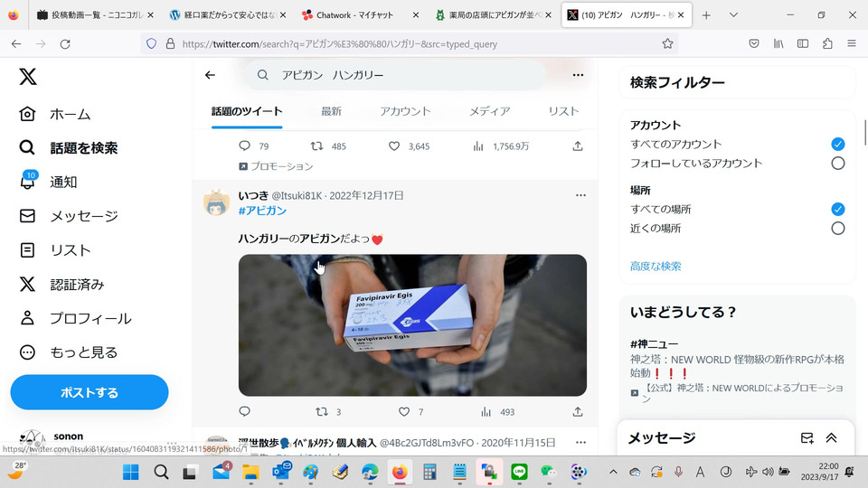The width and height of the screenshot is (868, 488).
Task: Open search options three-dot menu
Action: pyautogui.click(x=578, y=75)
